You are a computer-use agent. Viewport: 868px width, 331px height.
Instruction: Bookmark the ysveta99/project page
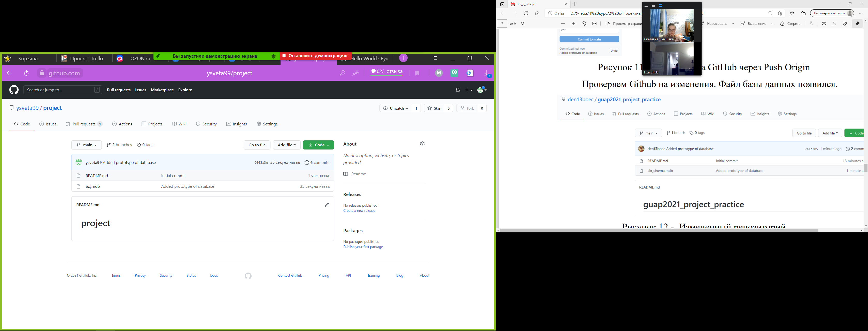point(417,73)
